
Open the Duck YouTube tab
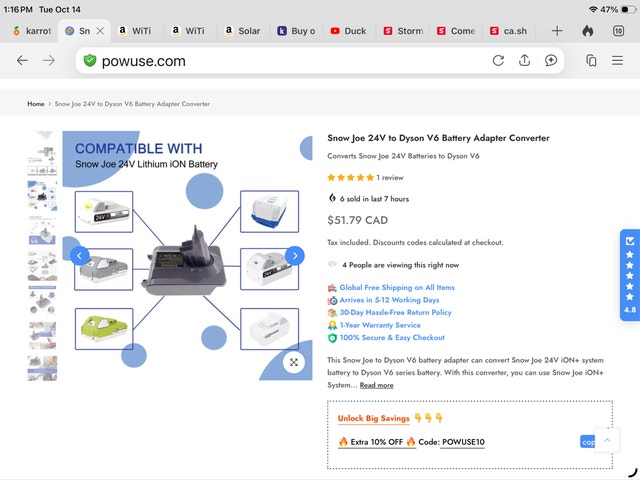(x=349, y=31)
